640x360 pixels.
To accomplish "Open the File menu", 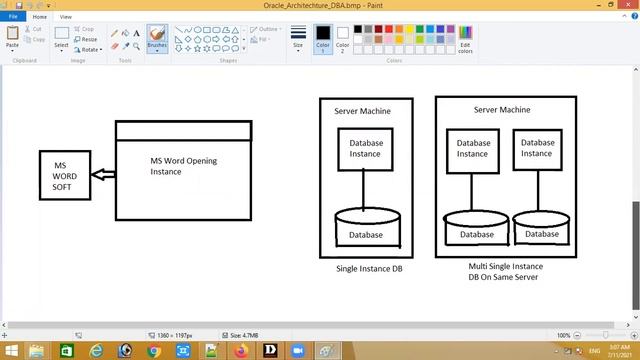I will coord(13,17).
